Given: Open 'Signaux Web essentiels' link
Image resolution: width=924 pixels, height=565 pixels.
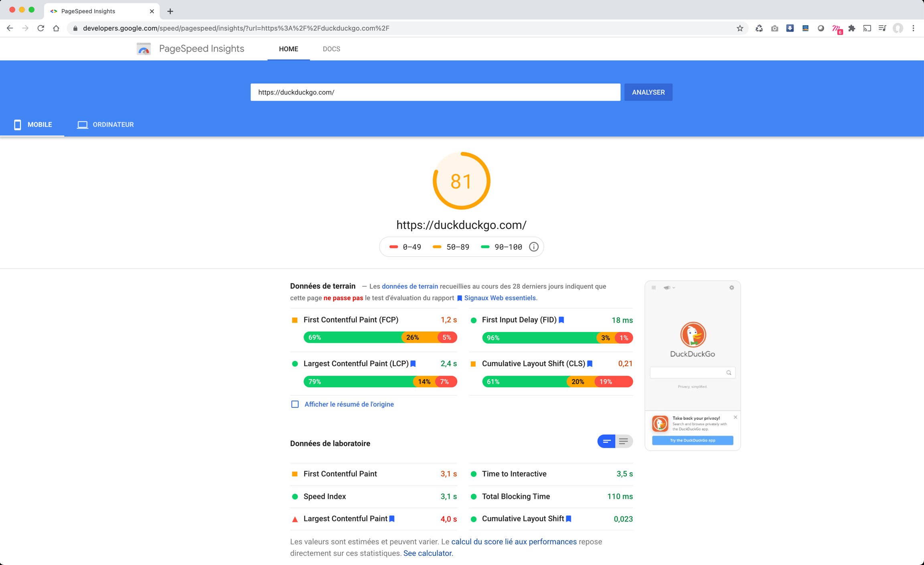Looking at the screenshot, I should 499,298.
